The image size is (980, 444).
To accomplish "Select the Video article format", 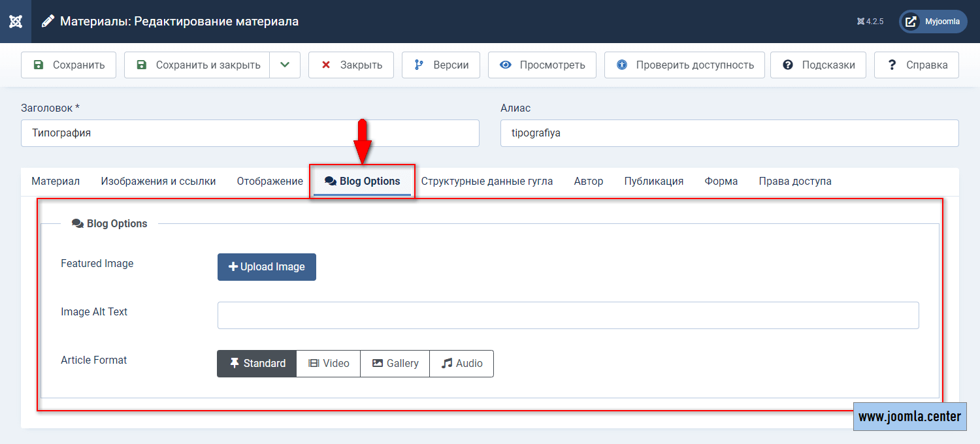I will point(328,364).
